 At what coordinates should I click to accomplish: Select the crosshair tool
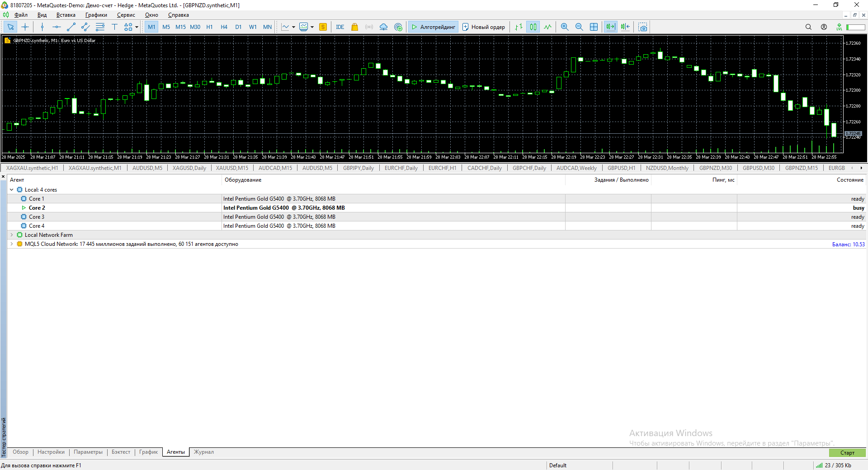pos(25,27)
